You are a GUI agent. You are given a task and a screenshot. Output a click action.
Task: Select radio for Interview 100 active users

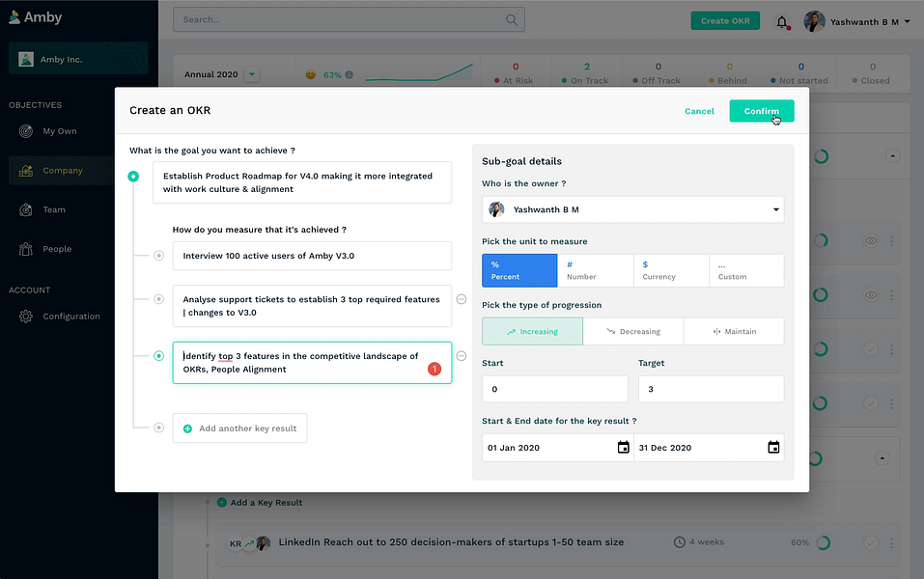click(158, 256)
